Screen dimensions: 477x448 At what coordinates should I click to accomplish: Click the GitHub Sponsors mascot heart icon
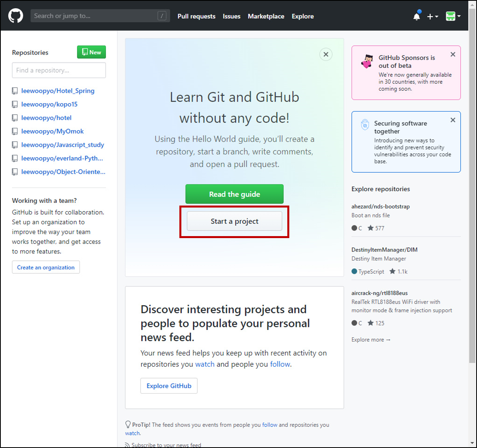367,62
